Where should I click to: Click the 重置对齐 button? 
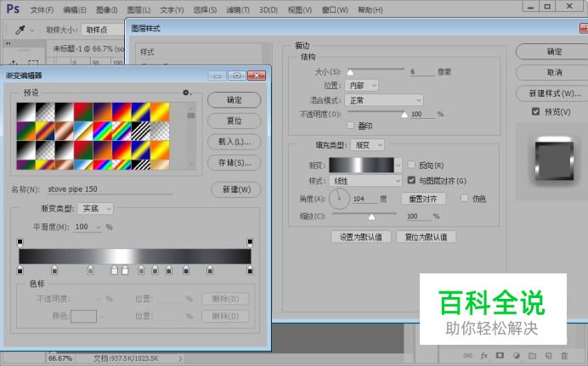pyautogui.click(x=423, y=199)
